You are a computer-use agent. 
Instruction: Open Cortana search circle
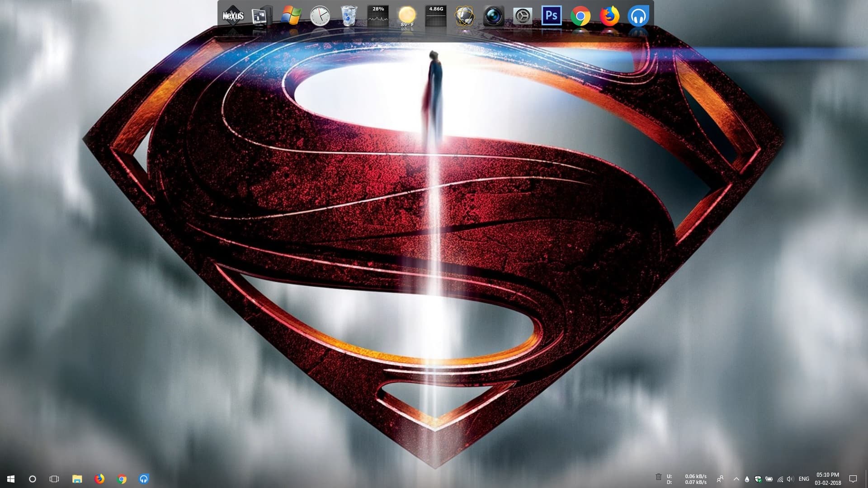tap(33, 479)
